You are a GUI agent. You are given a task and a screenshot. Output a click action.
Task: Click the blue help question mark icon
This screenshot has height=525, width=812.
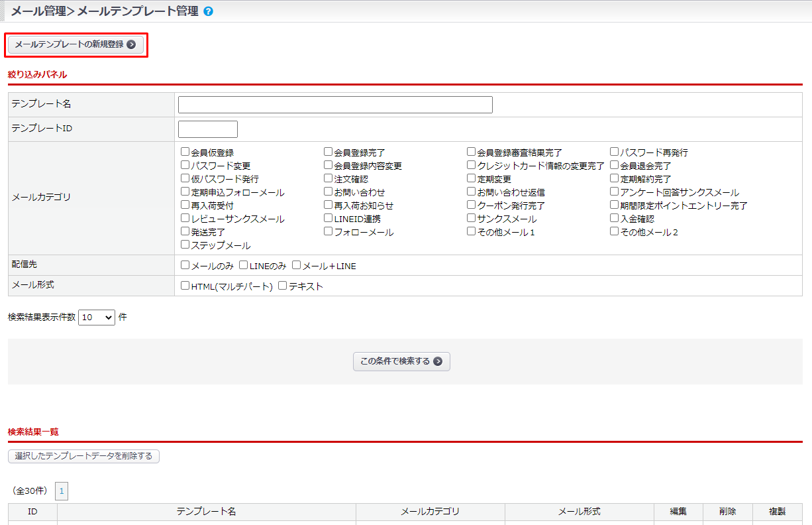click(209, 11)
